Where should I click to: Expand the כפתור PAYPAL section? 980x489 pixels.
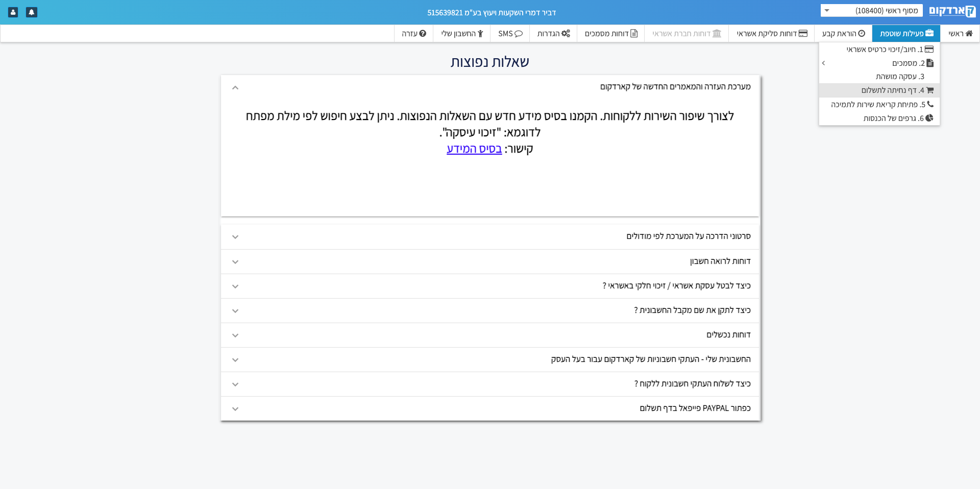(x=490, y=408)
